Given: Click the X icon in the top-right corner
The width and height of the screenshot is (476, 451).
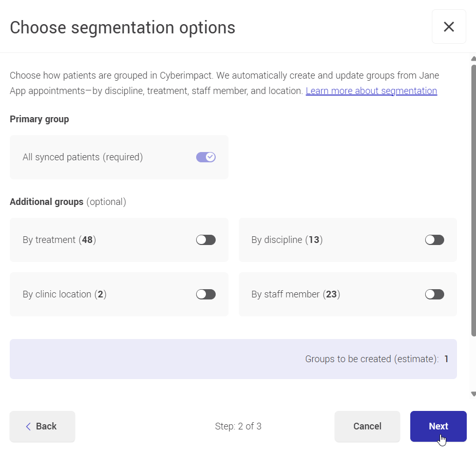Looking at the screenshot, I should 449,27.
